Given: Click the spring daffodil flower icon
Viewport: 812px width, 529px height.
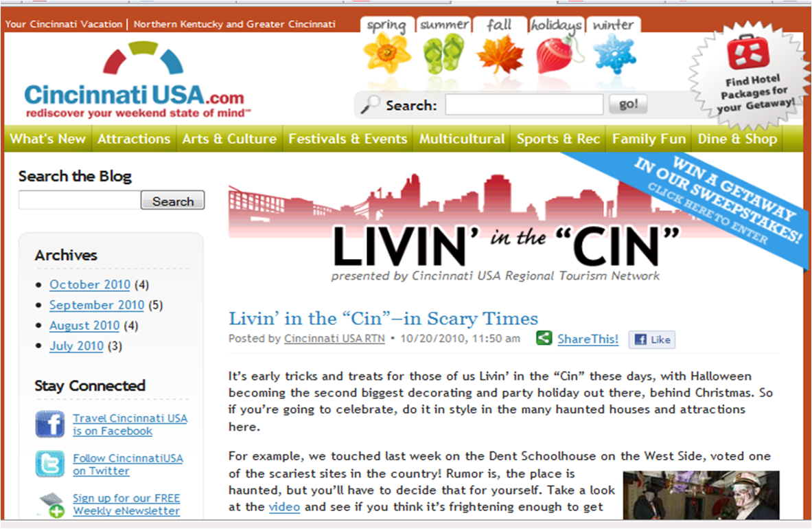Looking at the screenshot, I should 387,53.
